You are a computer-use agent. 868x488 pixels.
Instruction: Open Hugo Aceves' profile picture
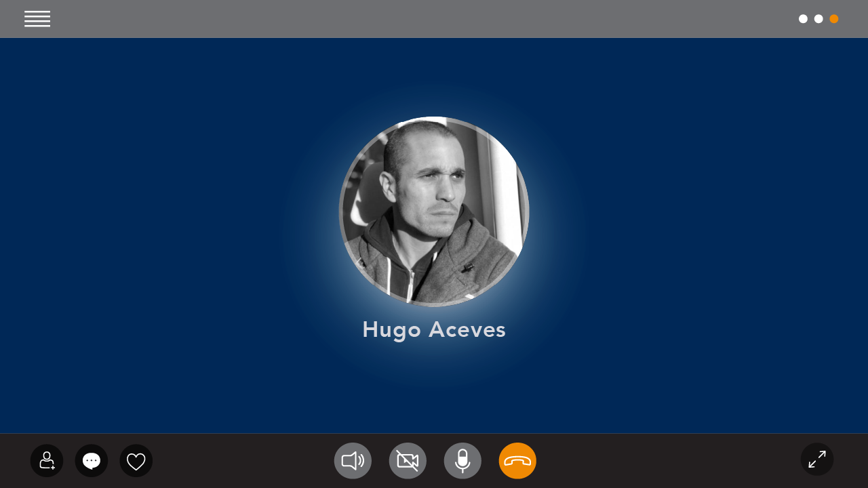point(434,211)
